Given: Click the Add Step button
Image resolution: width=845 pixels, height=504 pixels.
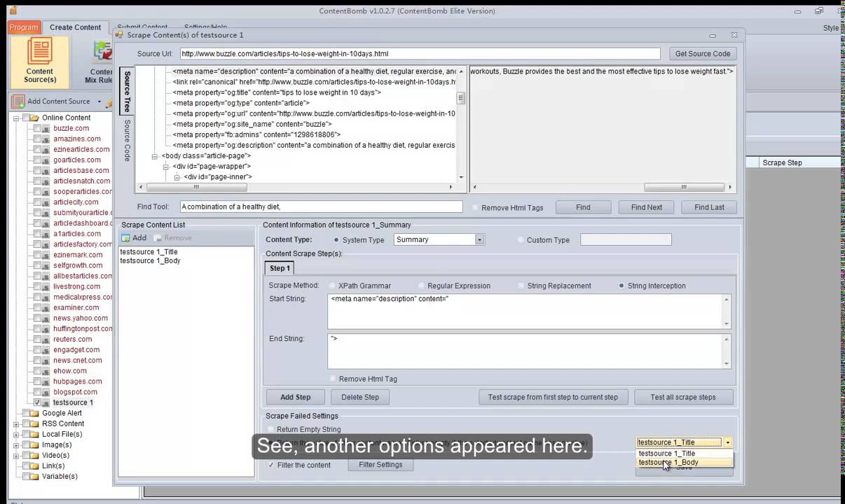Looking at the screenshot, I should pos(295,397).
